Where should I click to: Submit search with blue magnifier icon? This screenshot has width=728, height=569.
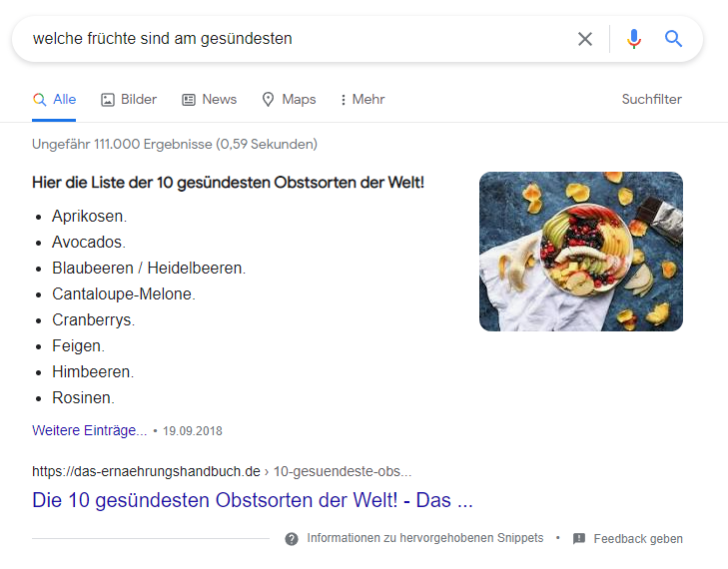tap(674, 39)
